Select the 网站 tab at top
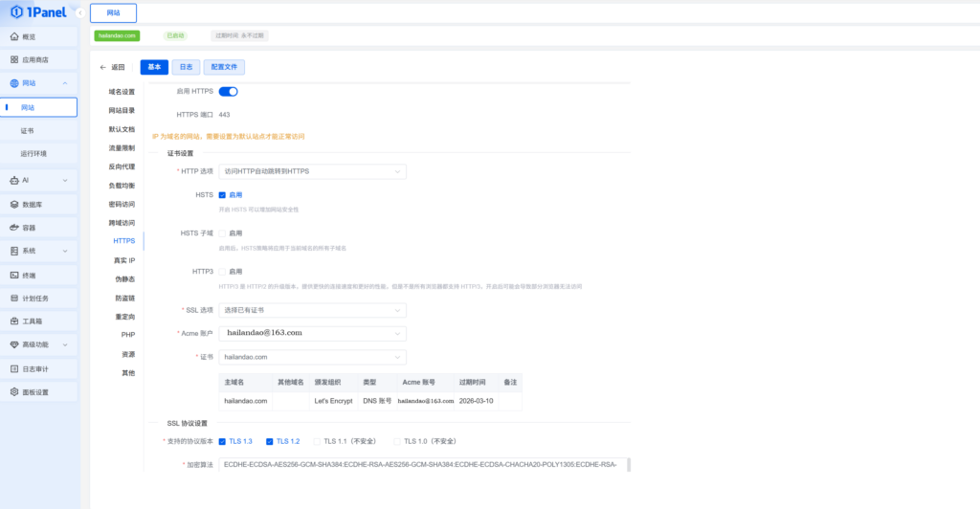 pyautogui.click(x=113, y=13)
